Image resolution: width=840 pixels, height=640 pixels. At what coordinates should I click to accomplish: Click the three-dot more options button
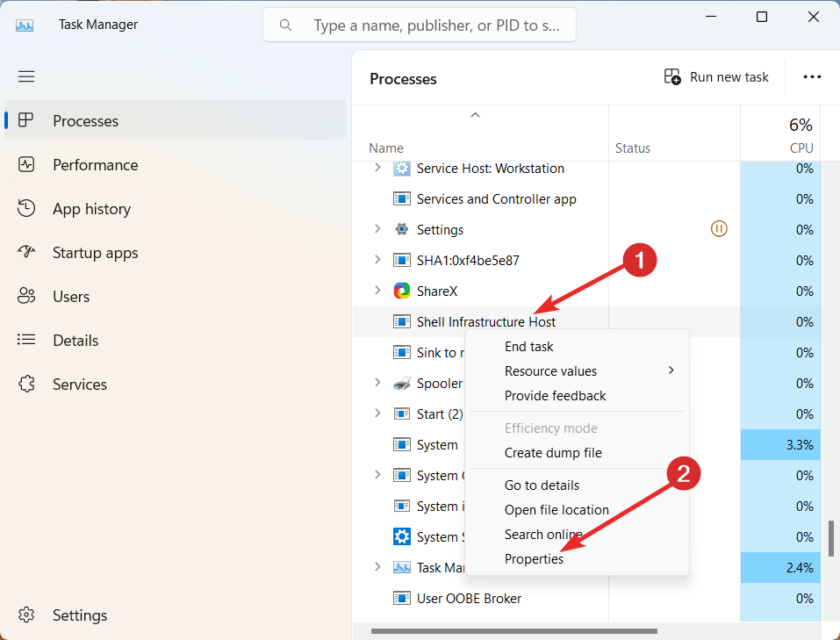click(x=812, y=77)
